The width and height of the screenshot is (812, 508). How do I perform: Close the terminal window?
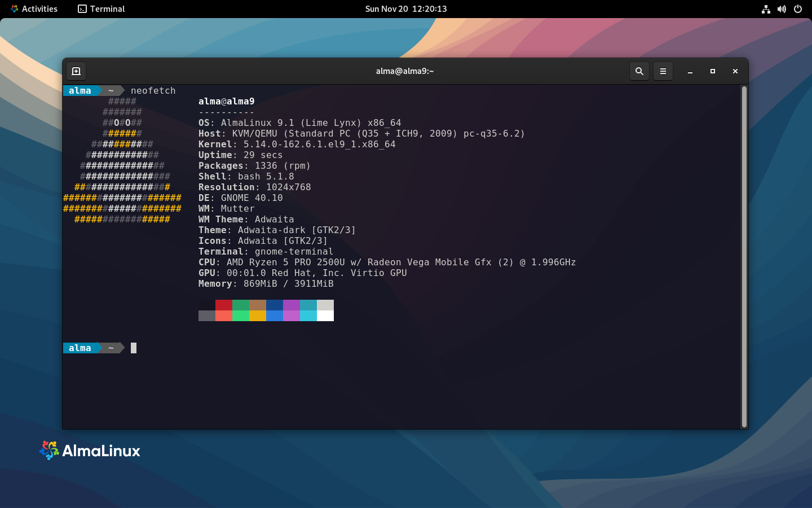pos(735,71)
